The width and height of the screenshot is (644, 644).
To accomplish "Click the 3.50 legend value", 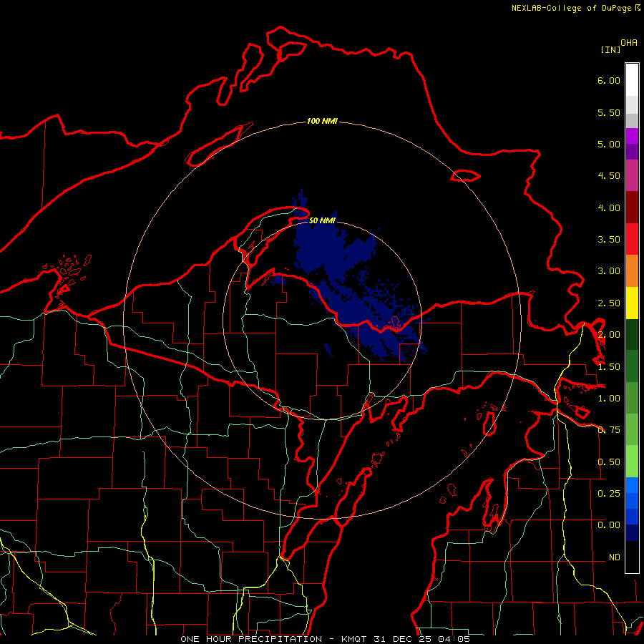I will tap(609, 240).
